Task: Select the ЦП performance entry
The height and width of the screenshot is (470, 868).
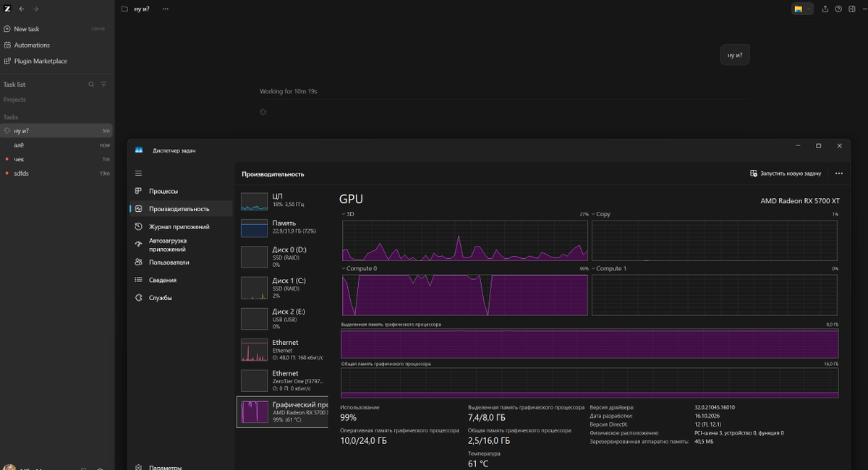Action: pyautogui.click(x=282, y=201)
